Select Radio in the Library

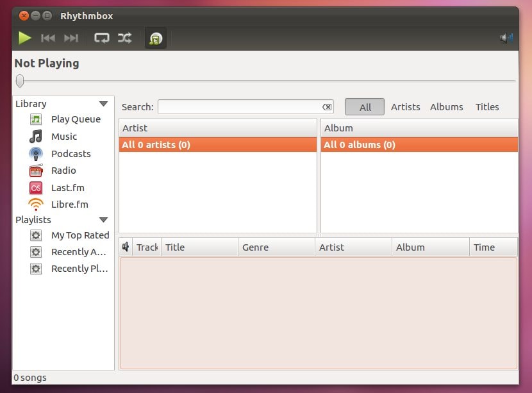(63, 171)
